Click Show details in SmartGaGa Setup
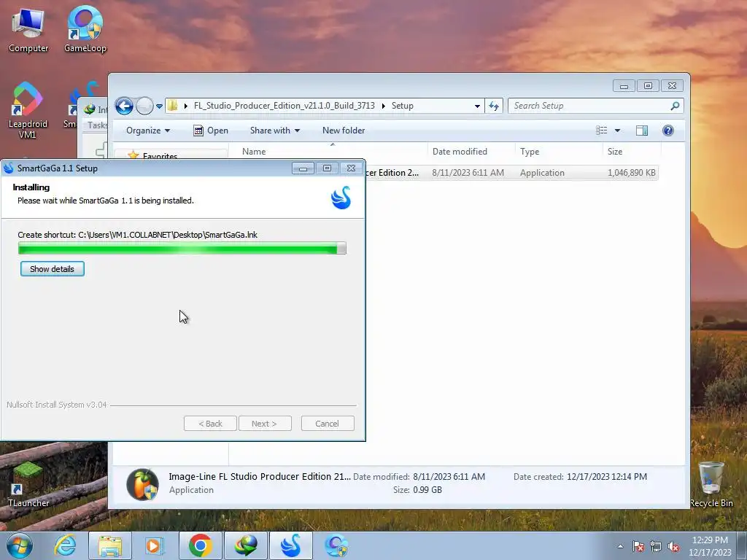The image size is (747, 560). (x=53, y=269)
